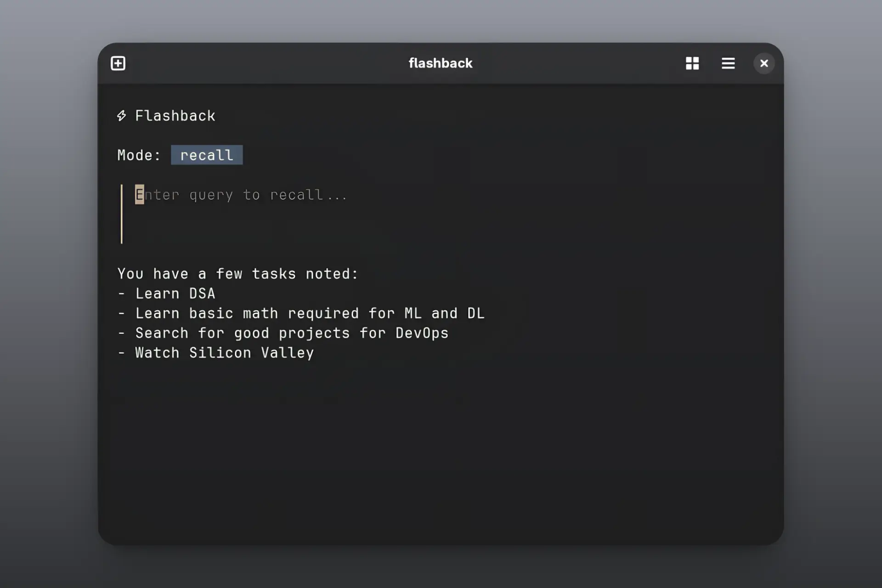Click the 'flashback' window title
This screenshot has height=588, width=882.
[x=440, y=63]
